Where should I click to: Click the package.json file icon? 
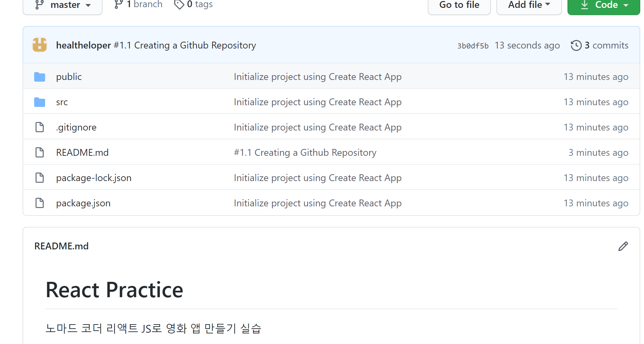pos(40,203)
